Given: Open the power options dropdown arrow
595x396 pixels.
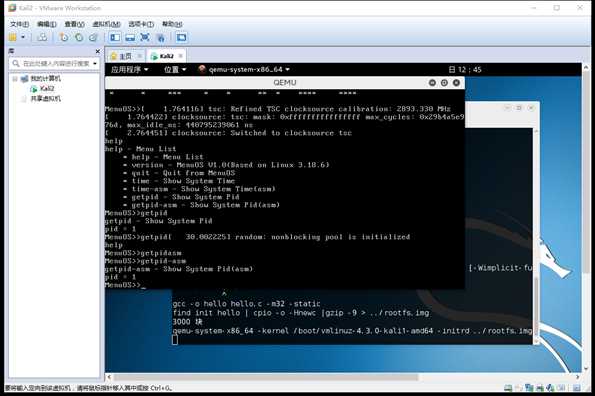Looking at the screenshot, I should tap(23, 37).
